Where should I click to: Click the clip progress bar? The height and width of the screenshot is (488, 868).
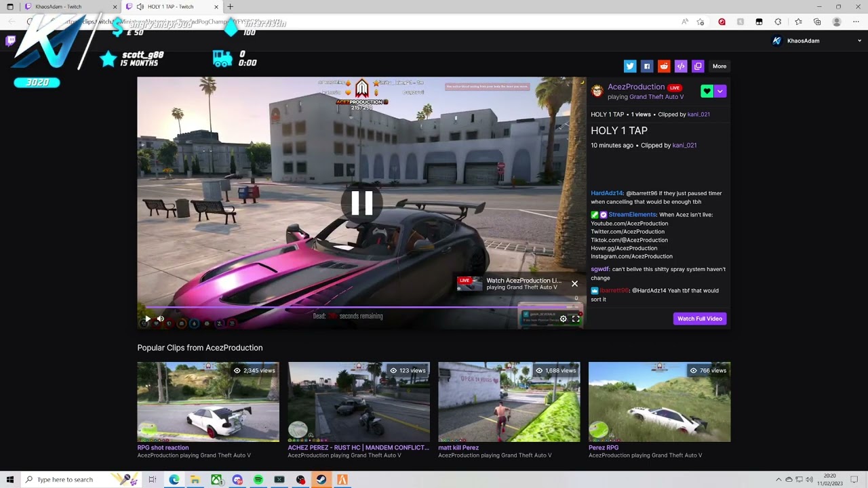coord(361,307)
